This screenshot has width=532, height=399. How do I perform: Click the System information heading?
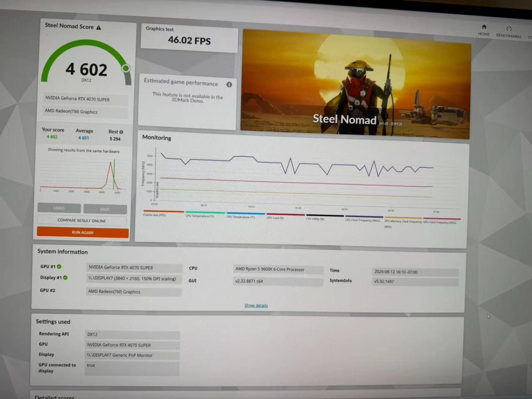pos(63,252)
